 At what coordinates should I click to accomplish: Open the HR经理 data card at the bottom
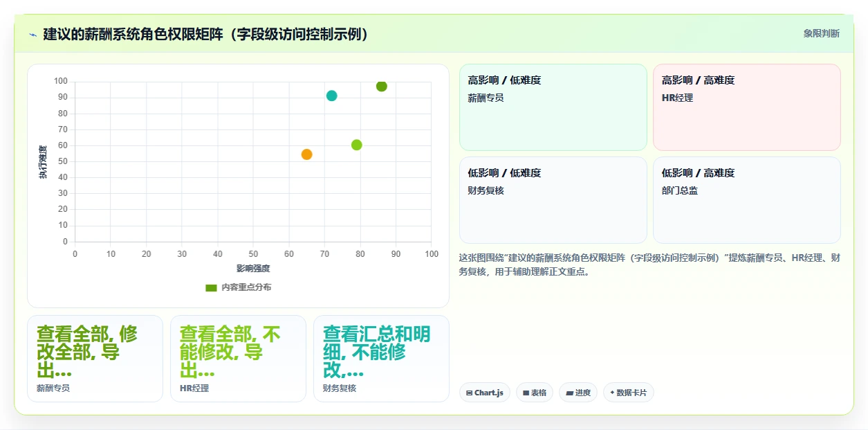pyautogui.click(x=238, y=359)
